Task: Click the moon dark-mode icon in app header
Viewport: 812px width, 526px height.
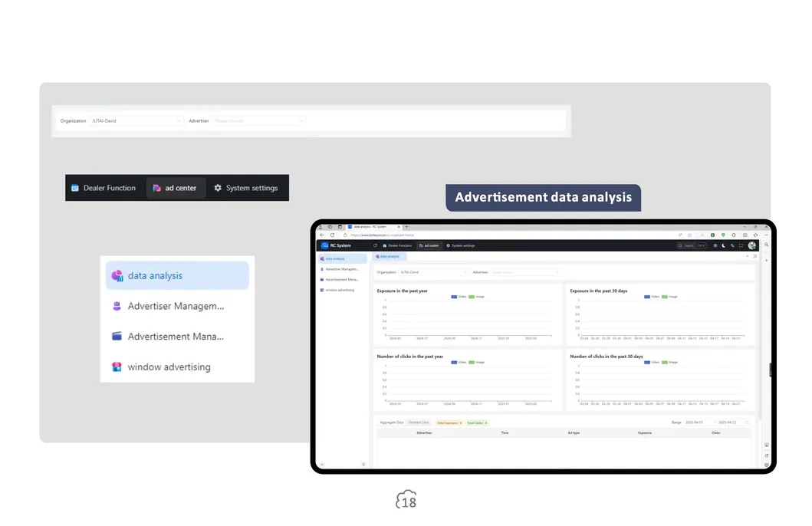Action: point(723,245)
